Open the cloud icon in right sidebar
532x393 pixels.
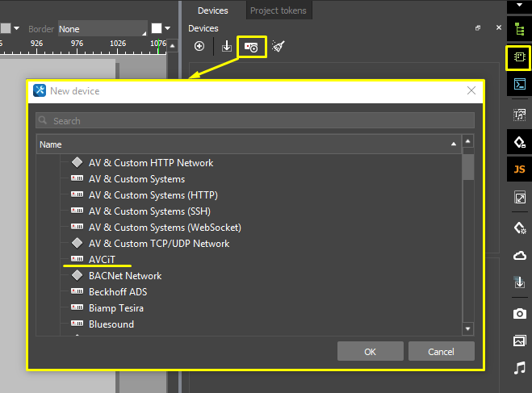(x=519, y=256)
